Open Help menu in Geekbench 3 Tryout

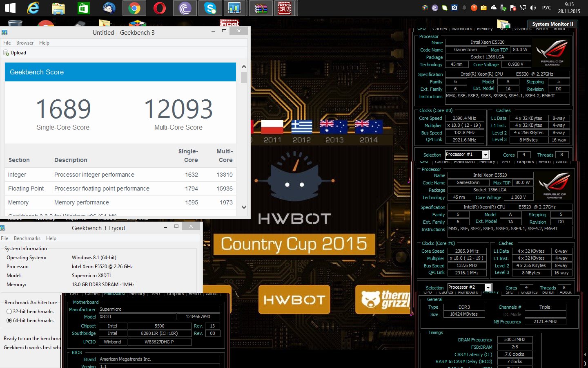coord(51,238)
